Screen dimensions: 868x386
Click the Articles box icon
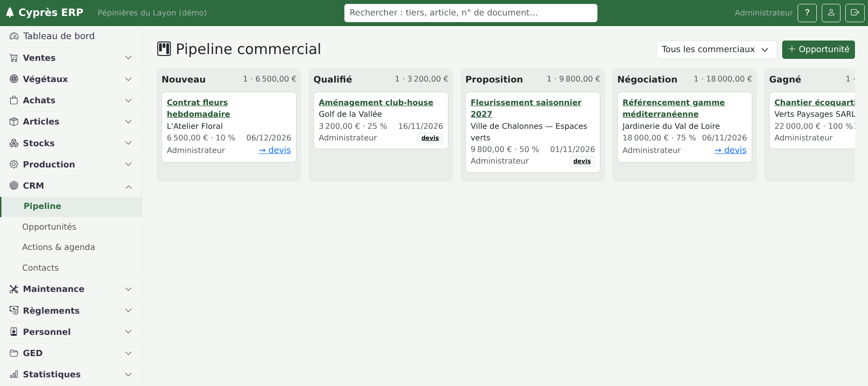14,122
